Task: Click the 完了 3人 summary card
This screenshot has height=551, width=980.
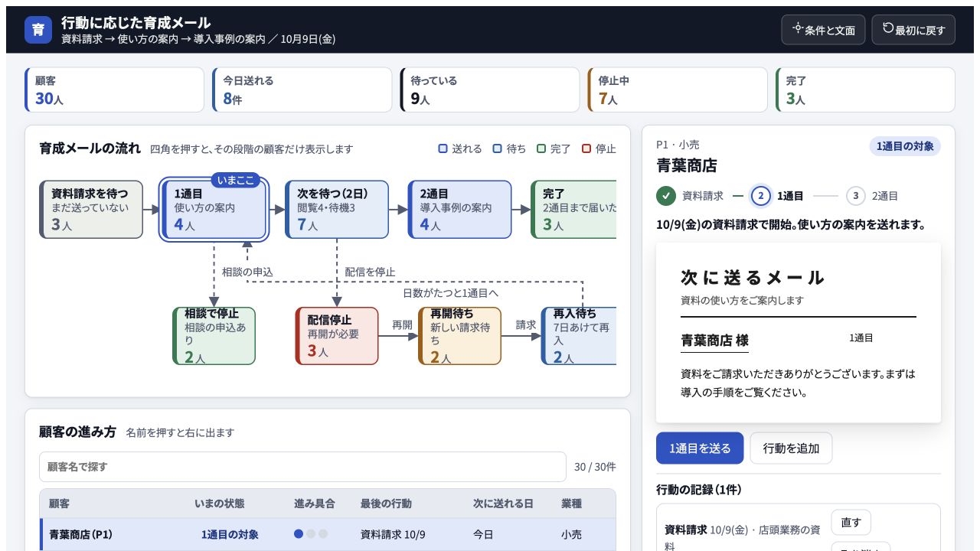Action: [x=865, y=90]
